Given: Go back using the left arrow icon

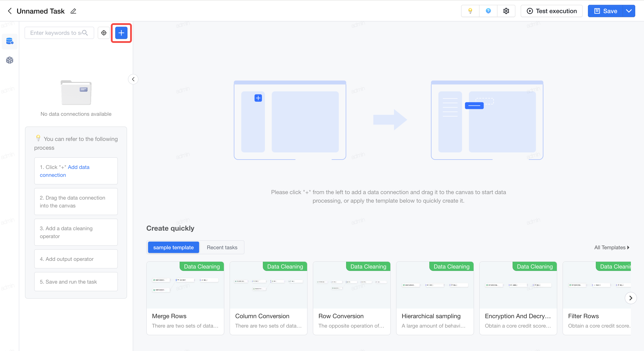Looking at the screenshot, I should 10,11.
